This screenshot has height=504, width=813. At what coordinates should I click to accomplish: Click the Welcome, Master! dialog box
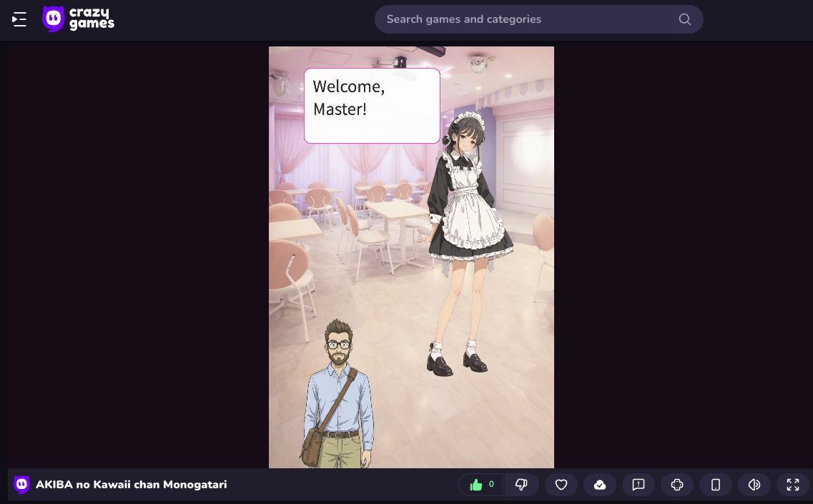click(x=372, y=105)
